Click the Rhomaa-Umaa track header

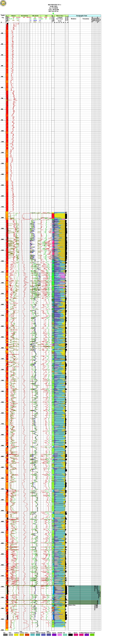pyautogui.click(x=60, y=16)
